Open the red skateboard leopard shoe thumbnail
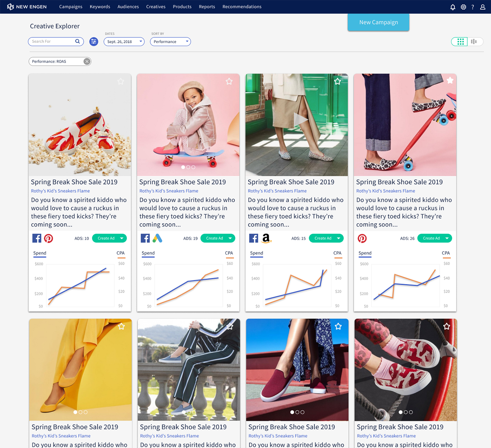This screenshot has width=491, height=448. point(405,125)
